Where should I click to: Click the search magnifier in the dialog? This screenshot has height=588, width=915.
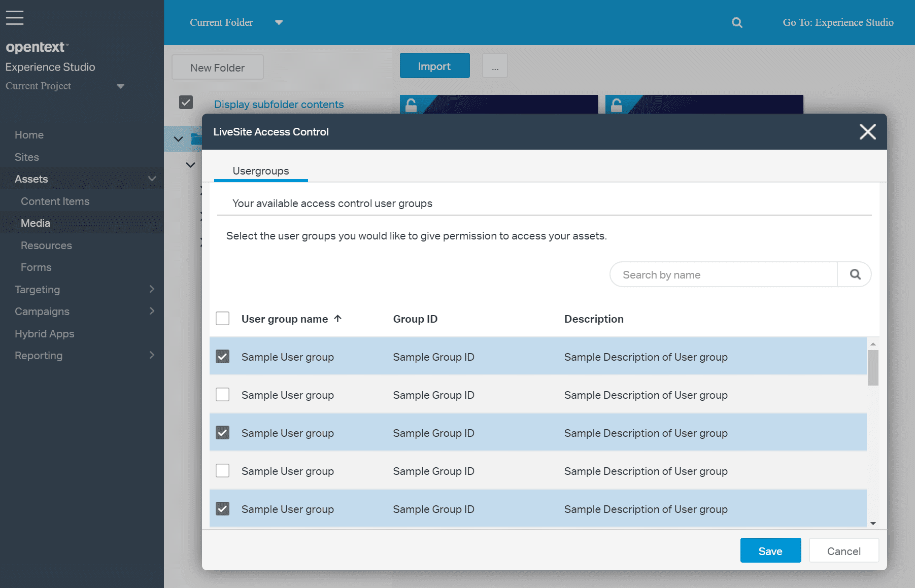[x=855, y=274]
